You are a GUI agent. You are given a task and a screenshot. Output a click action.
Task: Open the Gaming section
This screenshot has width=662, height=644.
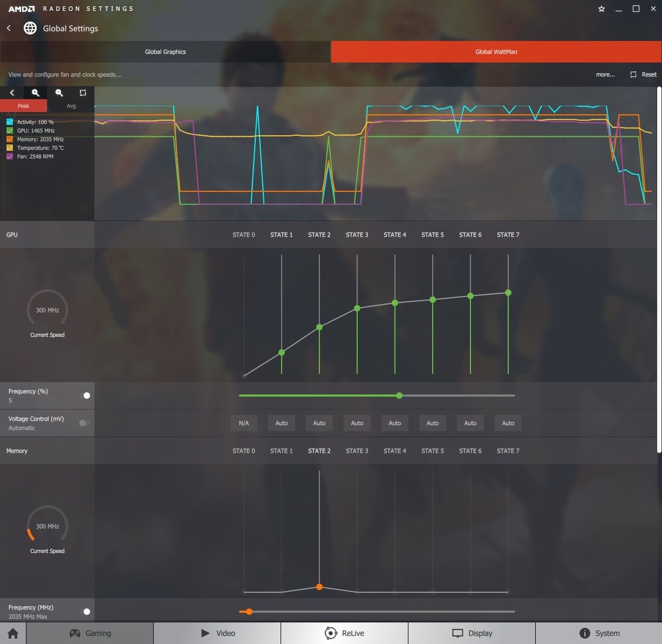point(90,633)
